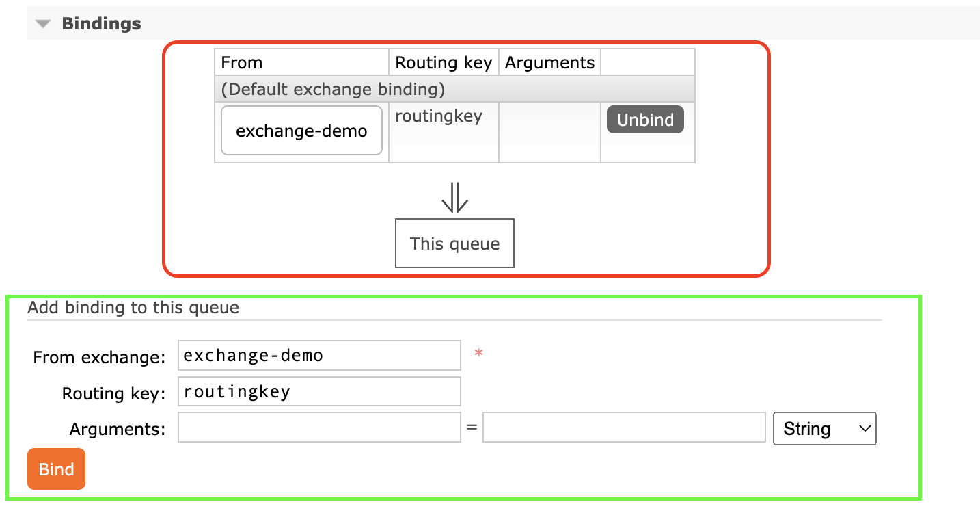Click the Routing key column header
The image size is (980, 513).
click(443, 62)
